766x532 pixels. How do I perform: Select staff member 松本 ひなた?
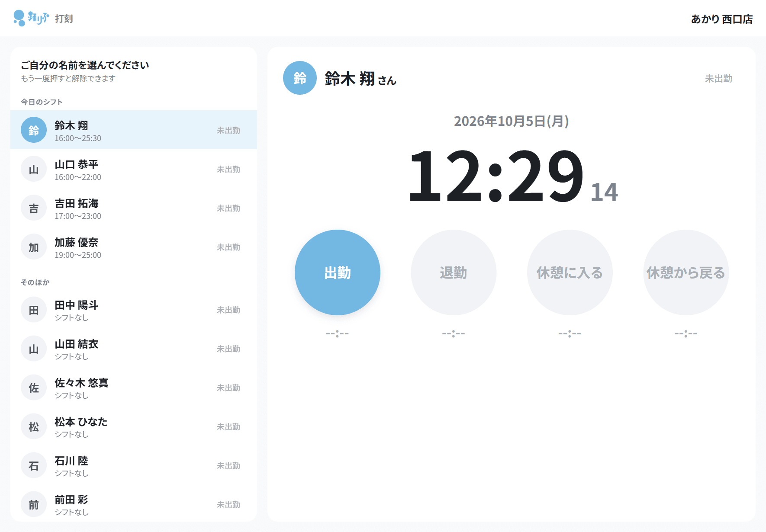point(134,426)
